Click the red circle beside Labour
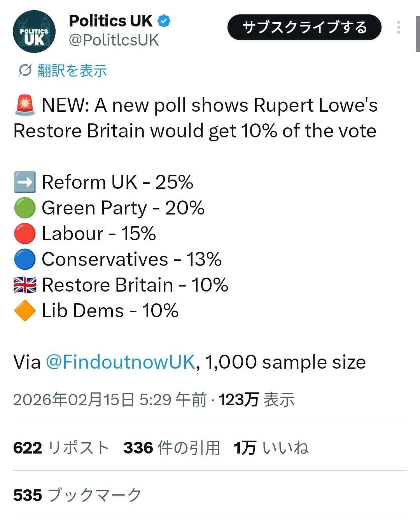Viewport: 420px width, 524px height. (x=25, y=234)
